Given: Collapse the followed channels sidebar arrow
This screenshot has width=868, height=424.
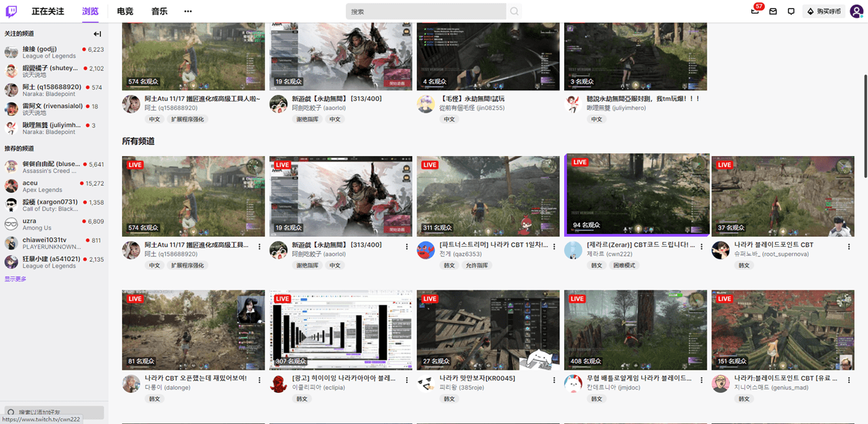Looking at the screenshot, I should (x=97, y=34).
